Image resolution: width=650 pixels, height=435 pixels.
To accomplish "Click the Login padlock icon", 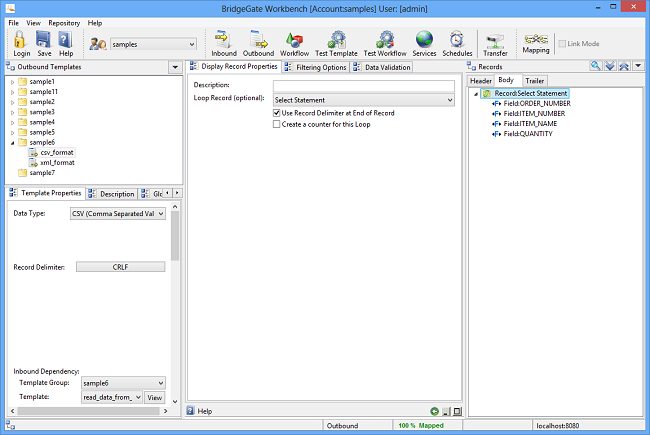I will click(20, 40).
